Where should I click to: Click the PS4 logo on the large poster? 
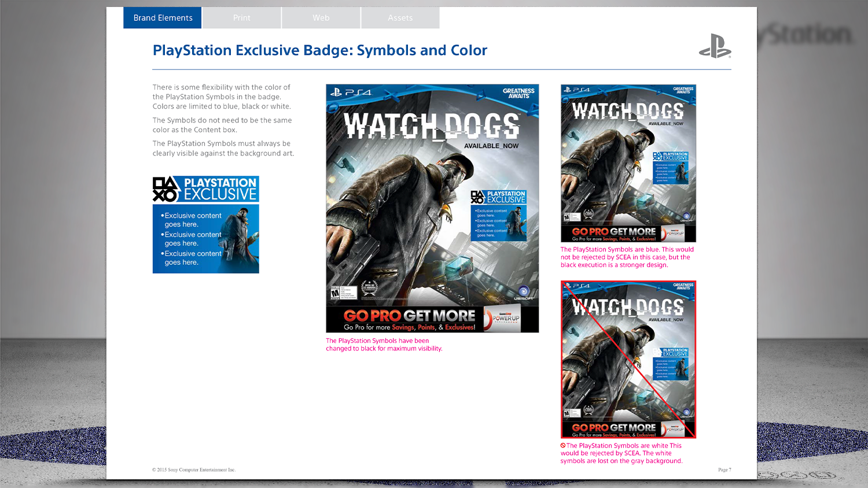[351, 92]
